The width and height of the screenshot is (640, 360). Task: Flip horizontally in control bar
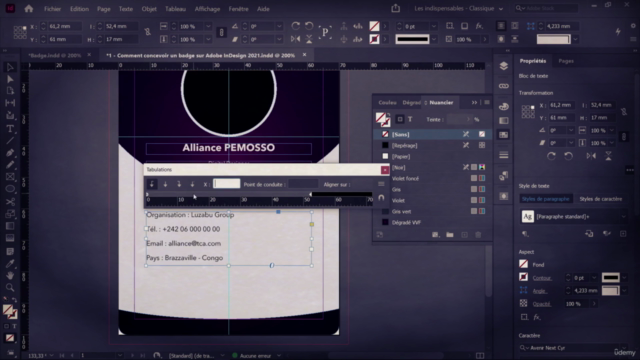(296, 39)
